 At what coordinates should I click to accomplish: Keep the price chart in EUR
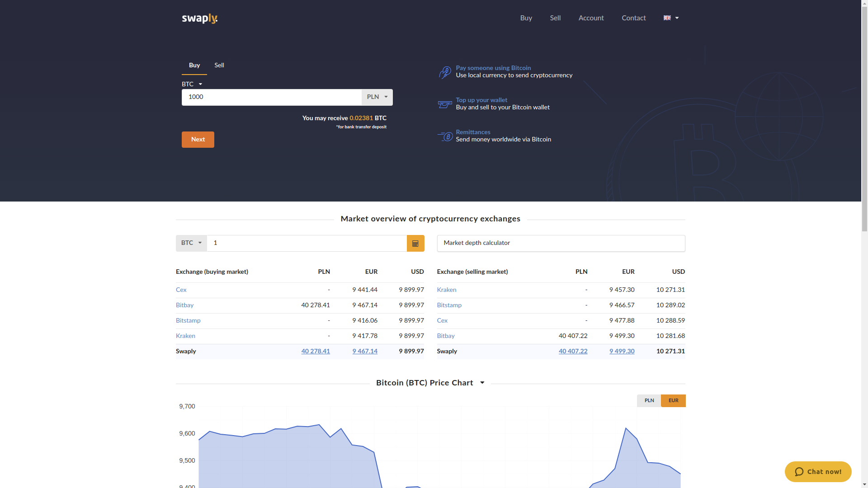pyautogui.click(x=673, y=400)
